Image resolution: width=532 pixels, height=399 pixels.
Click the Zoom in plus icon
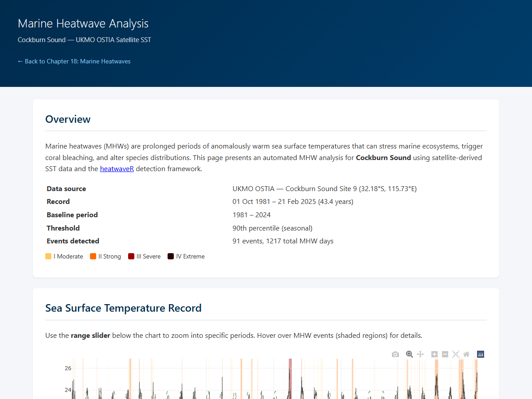click(434, 354)
